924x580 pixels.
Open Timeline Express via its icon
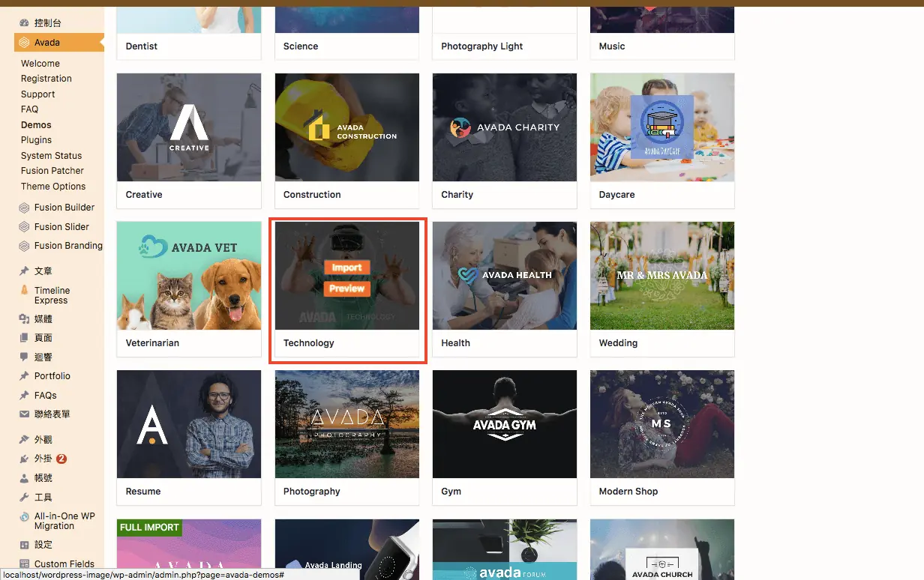(25, 291)
